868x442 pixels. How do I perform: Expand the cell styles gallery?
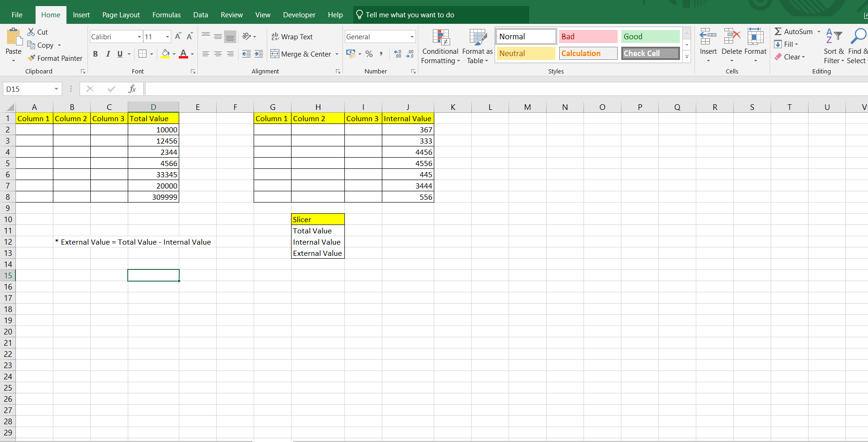point(687,57)
